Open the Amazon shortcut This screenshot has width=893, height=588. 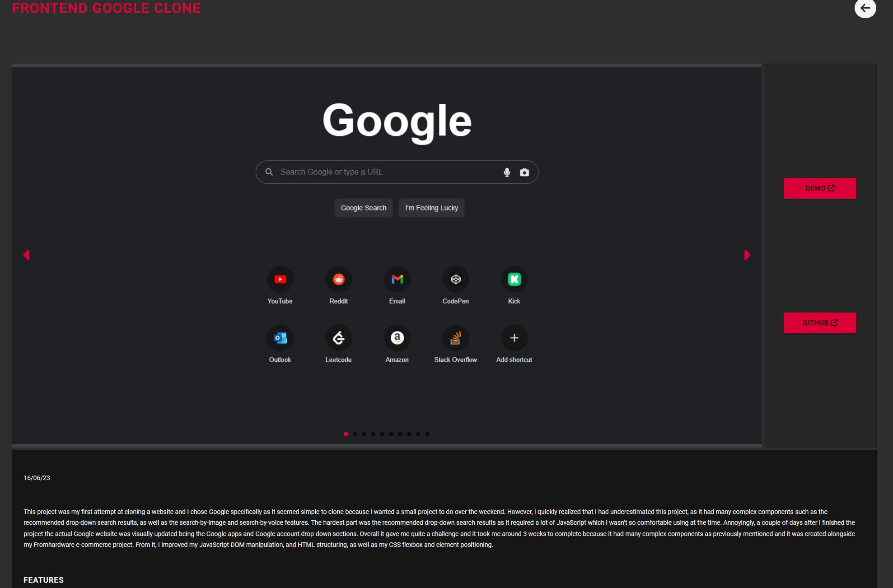397,344
